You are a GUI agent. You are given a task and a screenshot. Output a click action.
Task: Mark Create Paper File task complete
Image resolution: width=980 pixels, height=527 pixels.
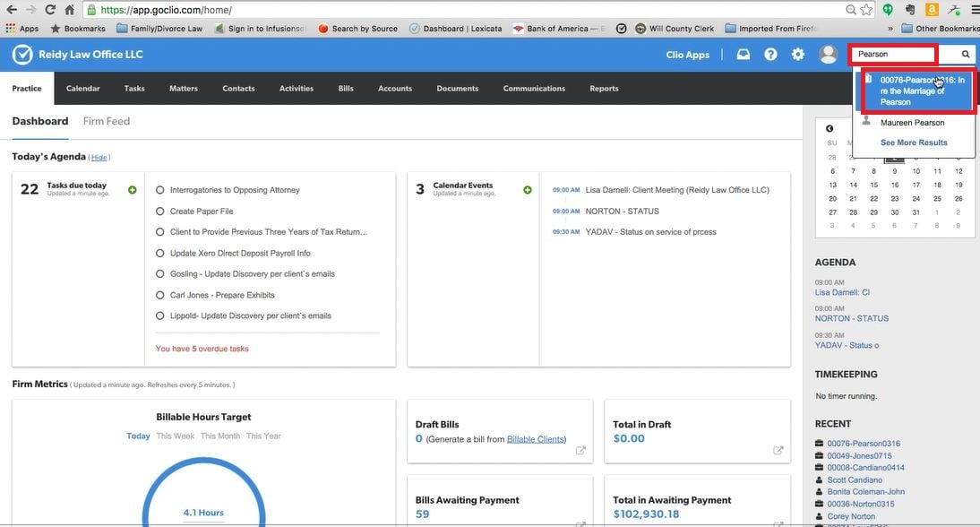(x=160, y=212)
